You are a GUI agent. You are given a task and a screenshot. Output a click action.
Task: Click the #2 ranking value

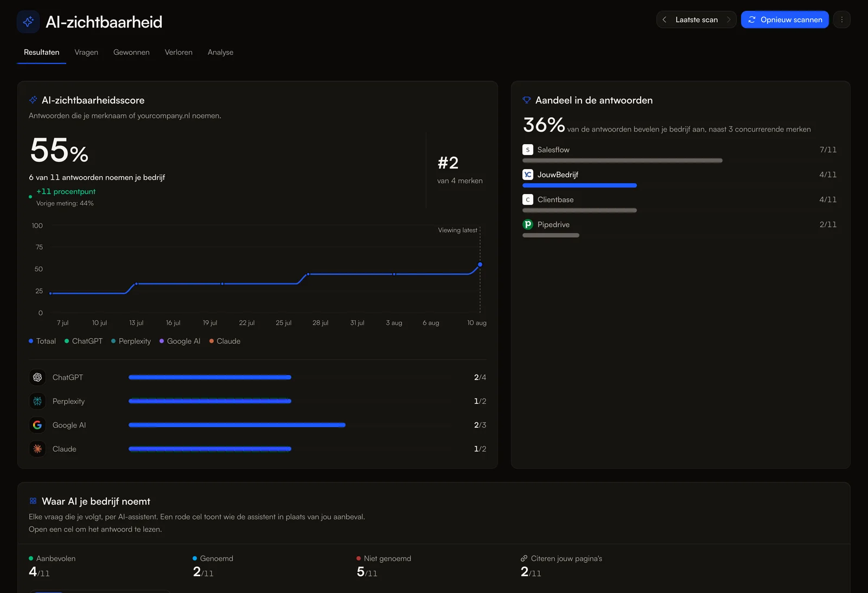pos(448,163)
